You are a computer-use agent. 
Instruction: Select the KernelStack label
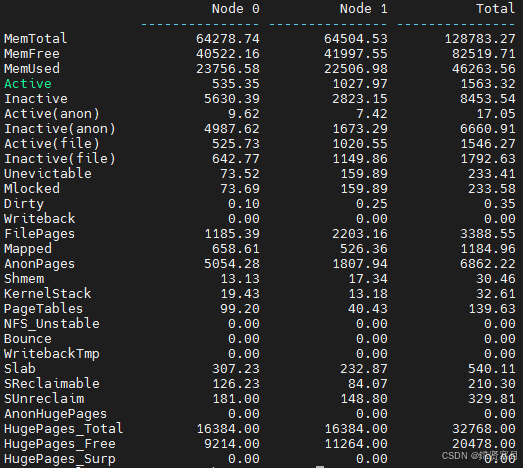[x=48, y=294]
